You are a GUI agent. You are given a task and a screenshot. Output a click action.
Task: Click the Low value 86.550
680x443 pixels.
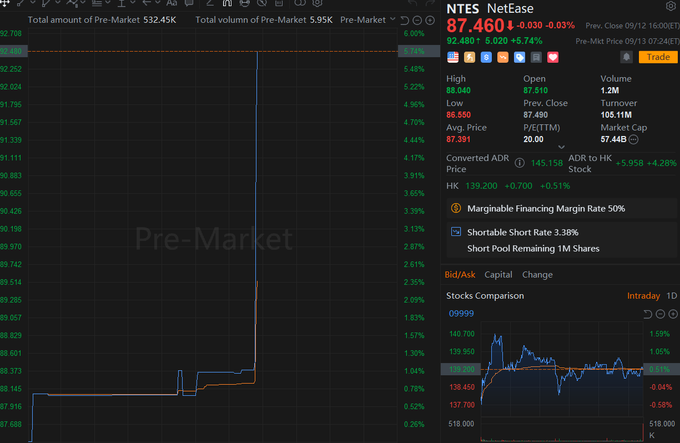click(x=458, y=115)
